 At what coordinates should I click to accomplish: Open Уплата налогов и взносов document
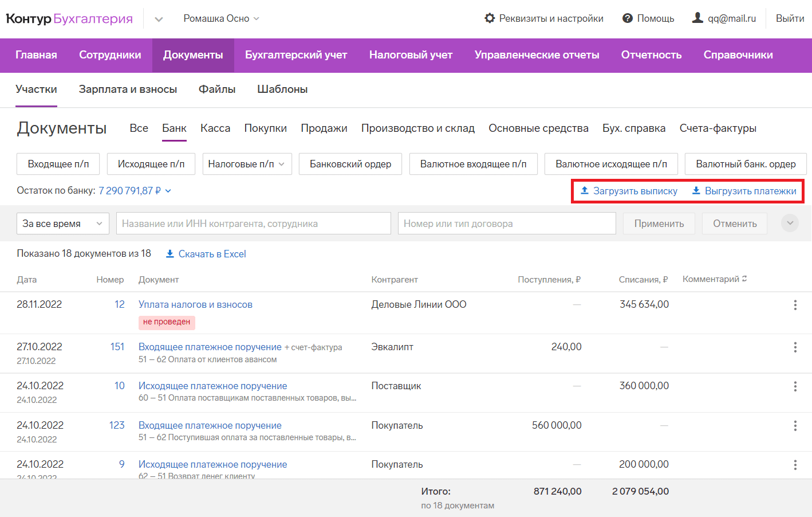tap(195, 304)
